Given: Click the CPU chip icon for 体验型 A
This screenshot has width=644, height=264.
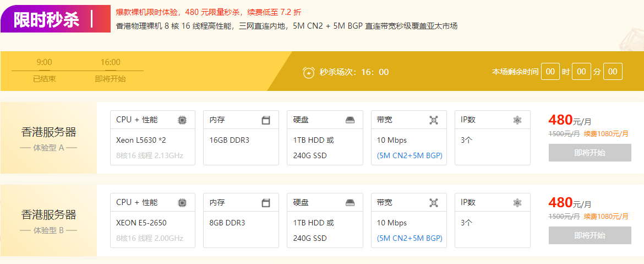Looking at the screenshot, I should [182, 120].
